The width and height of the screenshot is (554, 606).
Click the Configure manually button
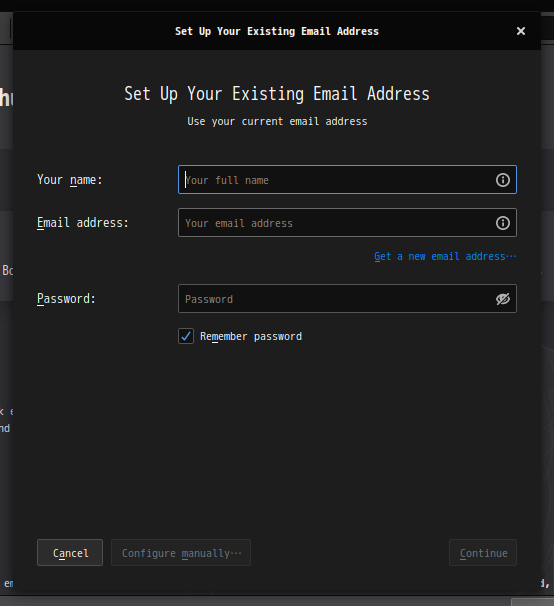coord(181,553)
